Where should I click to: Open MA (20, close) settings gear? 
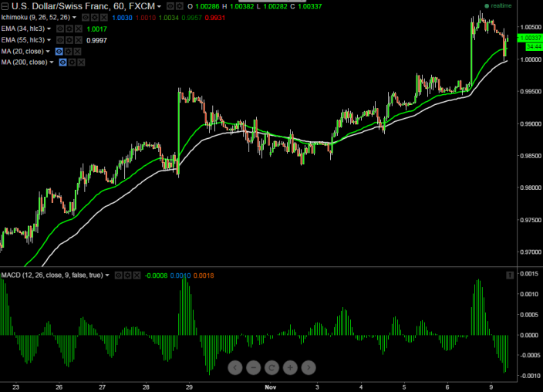click(x=69, y=51)
